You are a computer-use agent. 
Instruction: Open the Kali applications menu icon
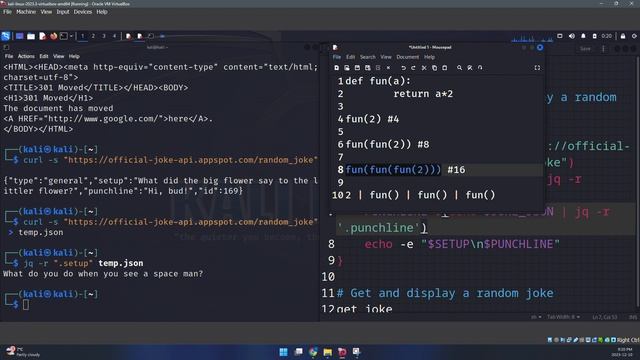[x=6, y=36]
